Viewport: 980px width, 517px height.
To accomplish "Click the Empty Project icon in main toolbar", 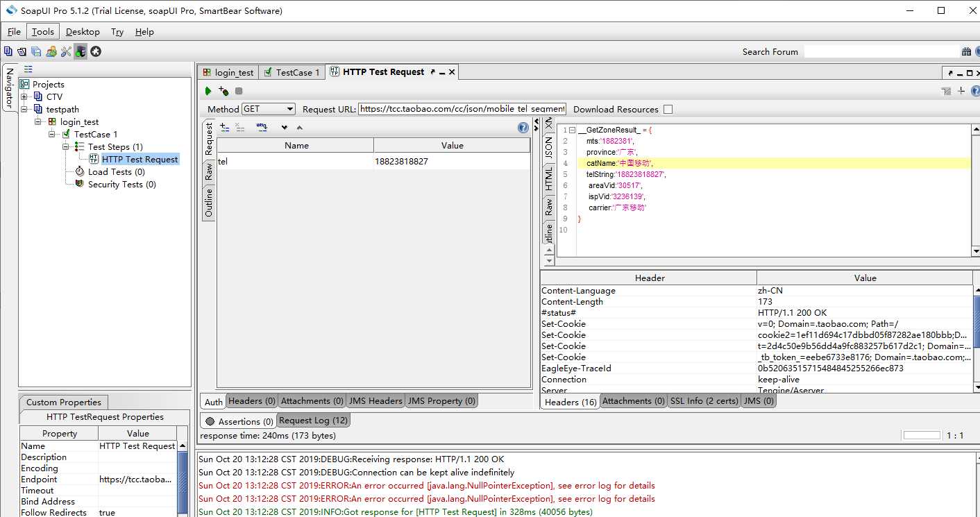I will (x=8, y=51).
